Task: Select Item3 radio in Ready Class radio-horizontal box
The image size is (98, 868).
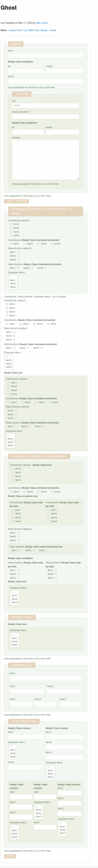Action: pos(47,550)
